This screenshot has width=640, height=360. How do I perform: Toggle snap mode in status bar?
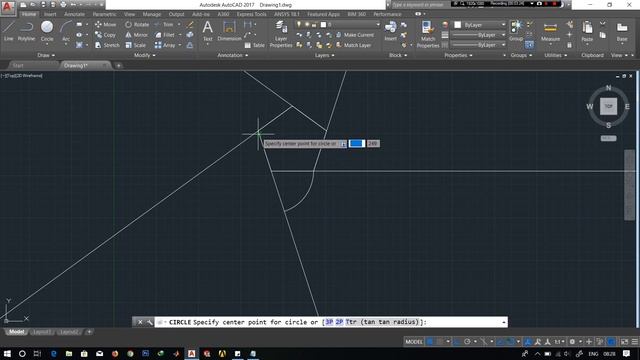click(439, 342)
